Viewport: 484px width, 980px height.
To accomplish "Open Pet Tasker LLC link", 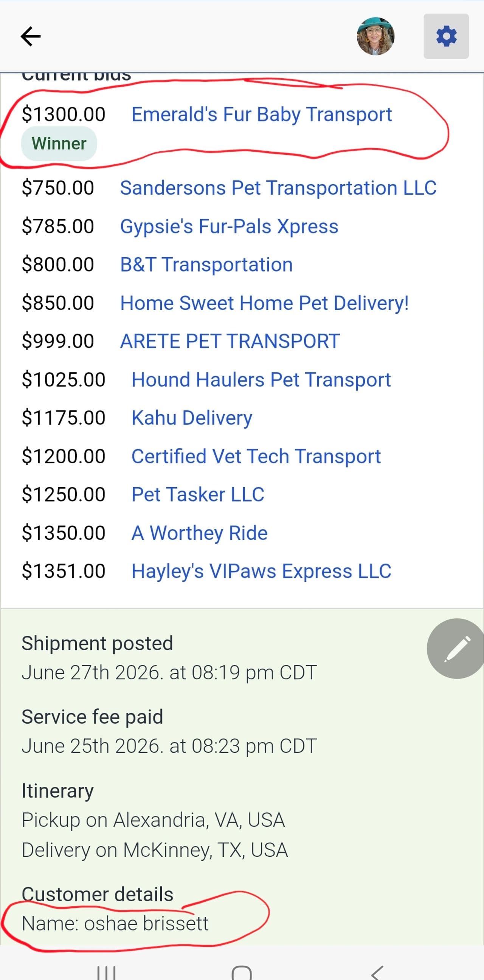I will pyautogui.click(x=198, y=495).
